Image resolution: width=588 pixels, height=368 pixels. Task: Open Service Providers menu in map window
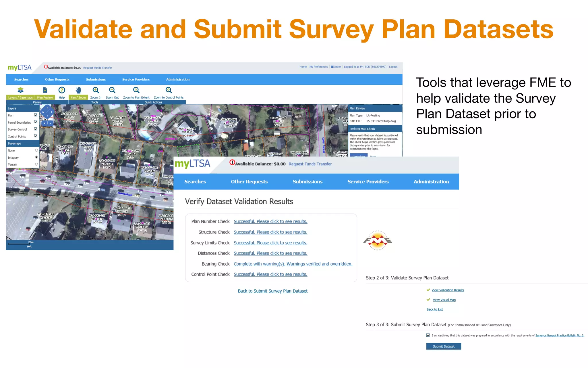tap(136, 80)
